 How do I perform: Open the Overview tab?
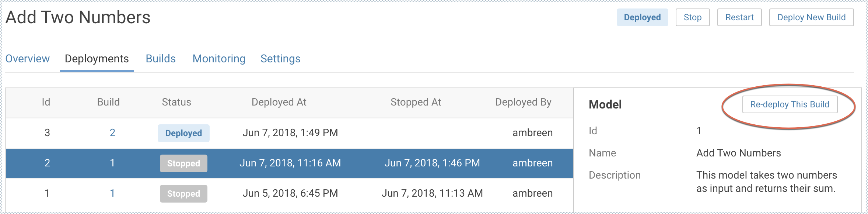pos(28,59)
